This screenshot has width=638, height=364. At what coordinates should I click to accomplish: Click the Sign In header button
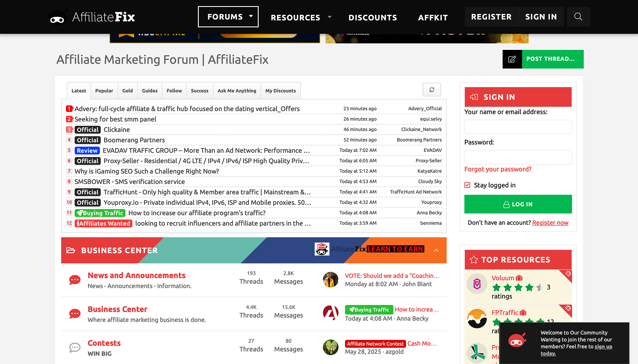541,17
